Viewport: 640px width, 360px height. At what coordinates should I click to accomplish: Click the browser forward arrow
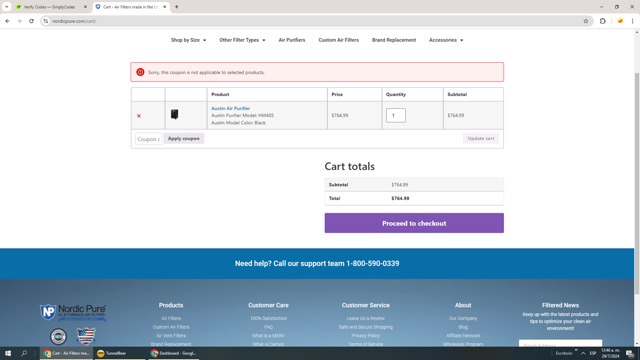click(19, 21)
